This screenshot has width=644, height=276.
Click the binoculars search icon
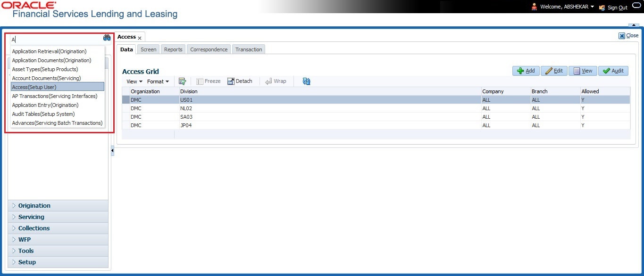pyautogui.click(x=107, y=38)
